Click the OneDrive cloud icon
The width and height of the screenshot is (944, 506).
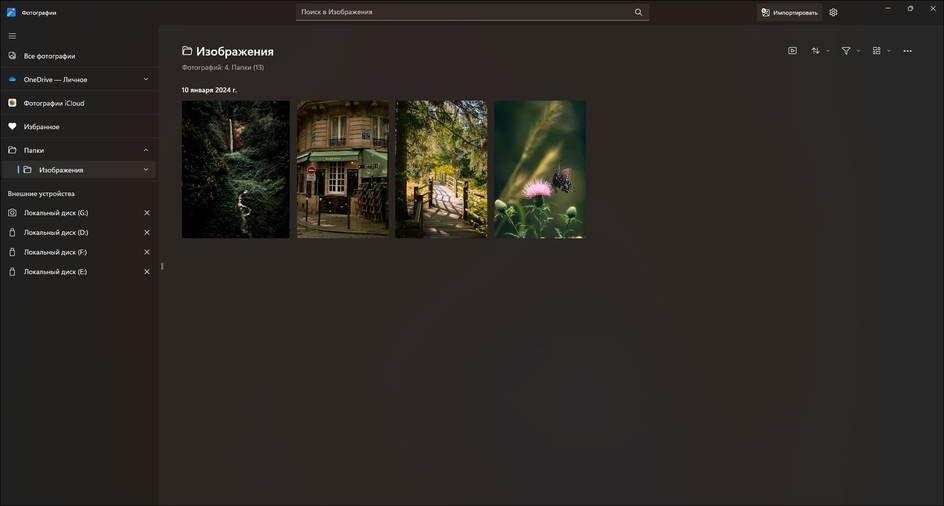click(x=12, y=80)
